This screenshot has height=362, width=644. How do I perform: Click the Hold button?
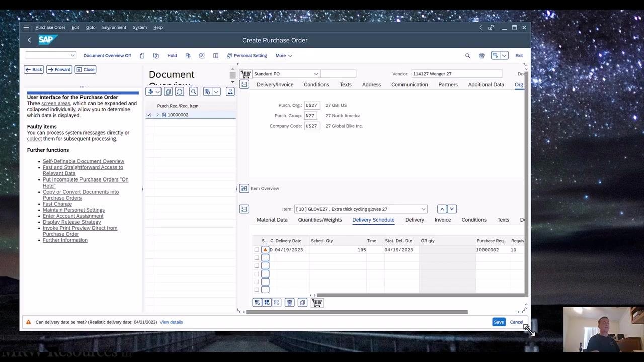pos(172,56)
